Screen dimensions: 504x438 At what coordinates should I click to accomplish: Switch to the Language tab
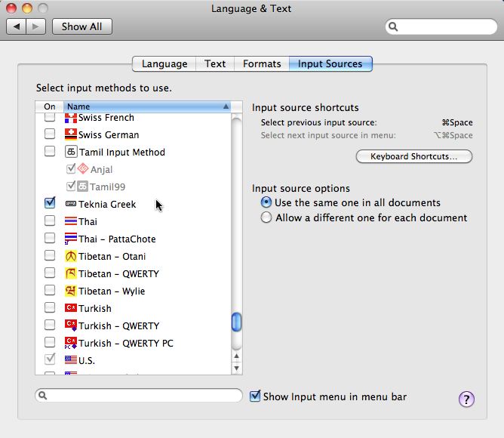coord(164,64)
